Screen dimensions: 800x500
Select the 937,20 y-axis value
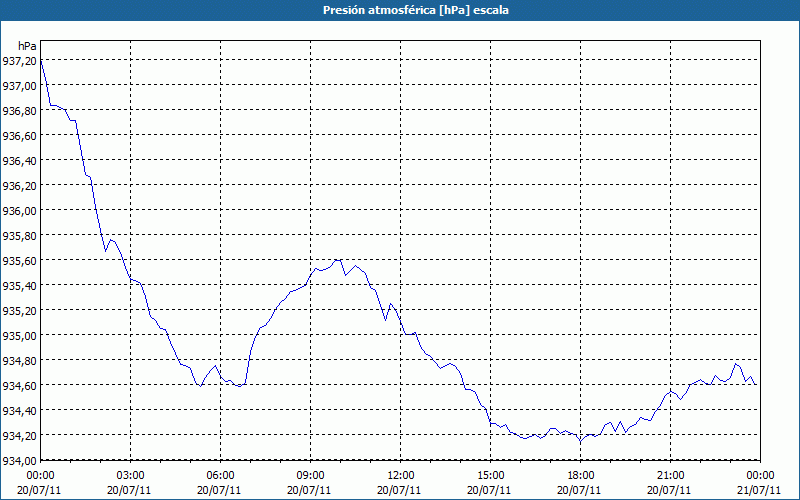(x=19, y=61)
